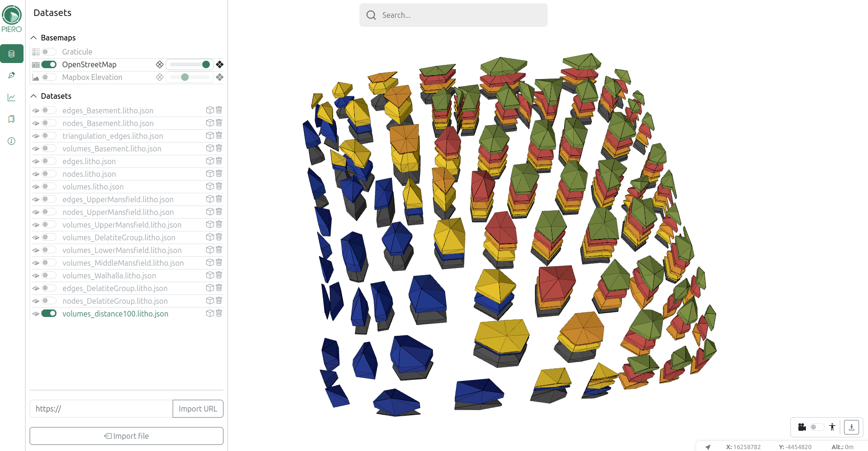The height and width of the screenshot is (451, 868).
Task: Click the layer icon beside volumes_LowerMansfield.litho.json
Action: click(x=36, y=250)
